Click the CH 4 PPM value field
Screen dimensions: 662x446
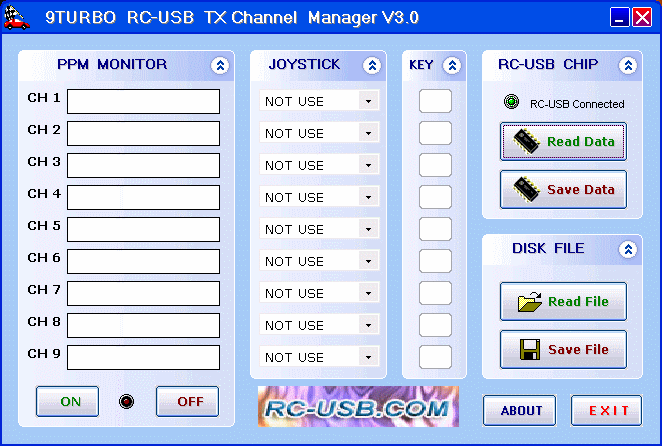[x=144, y=197]
